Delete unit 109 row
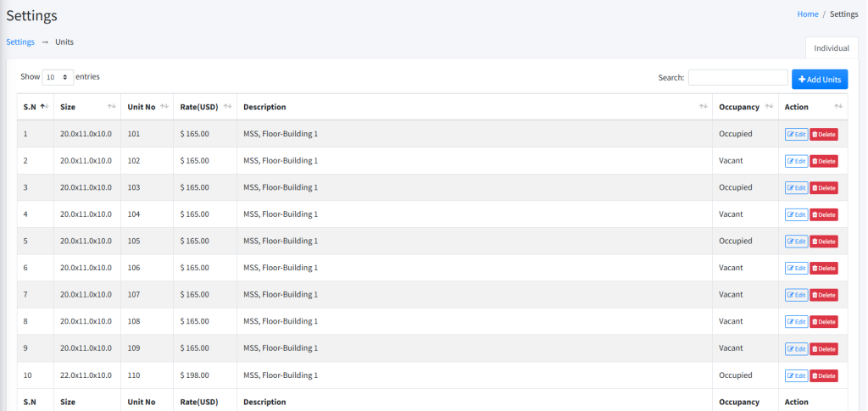This screenshot has width=868, height=411. point(823,348)
